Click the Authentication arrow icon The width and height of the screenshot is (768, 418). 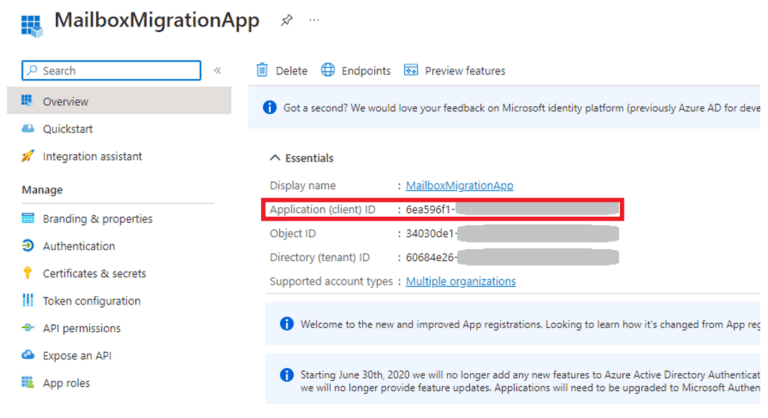tap(28, 246)
